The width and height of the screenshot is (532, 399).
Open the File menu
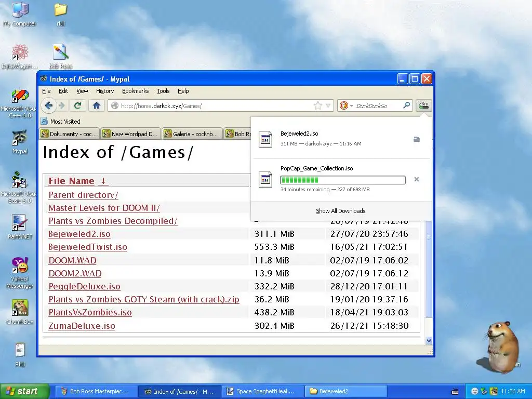coord(46,91)
